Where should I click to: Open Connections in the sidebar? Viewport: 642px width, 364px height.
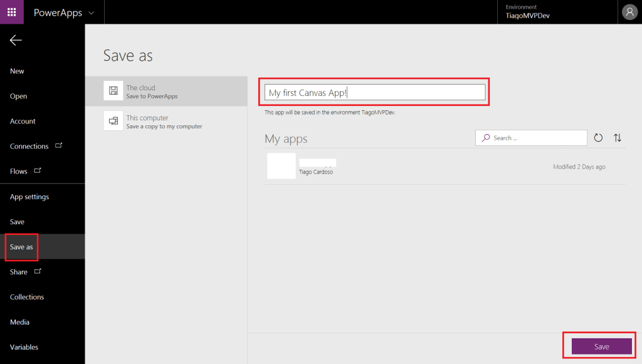[29, 147]
